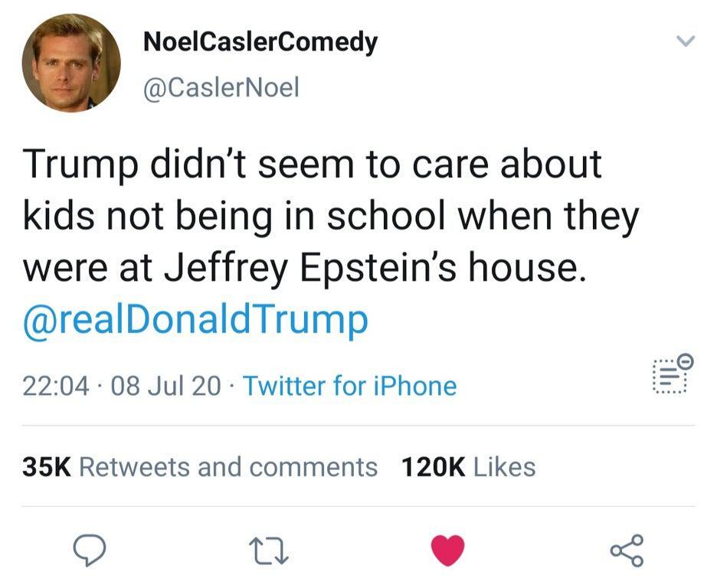Screen dimensions: 717x588
Task: Follow the @realDonaldTrump mention link
Action: pos(195,320)
